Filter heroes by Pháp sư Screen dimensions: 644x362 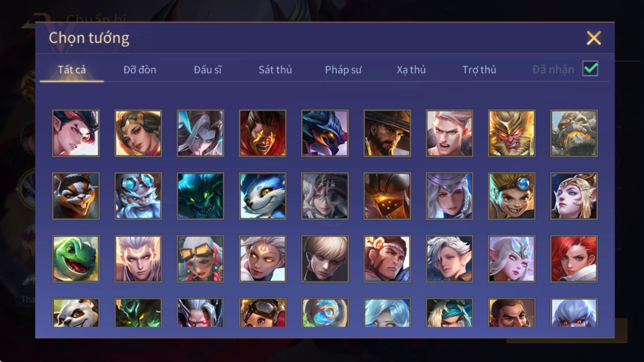(x=343, y=70)
